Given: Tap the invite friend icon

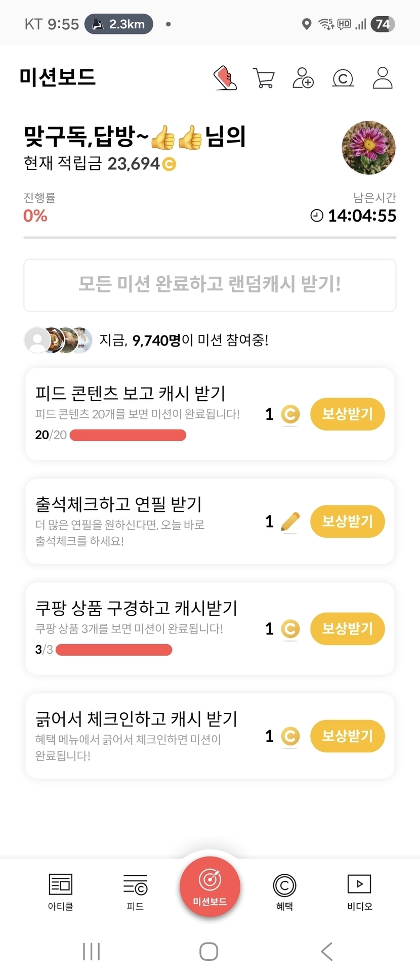Looking at the screenshot, I should [x=303, y=78].
